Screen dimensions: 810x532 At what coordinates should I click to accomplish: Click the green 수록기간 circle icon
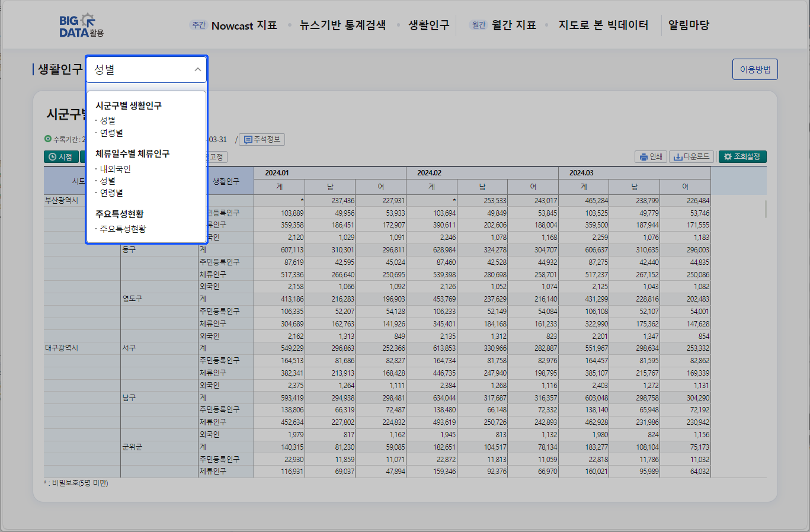coord(48,139)
